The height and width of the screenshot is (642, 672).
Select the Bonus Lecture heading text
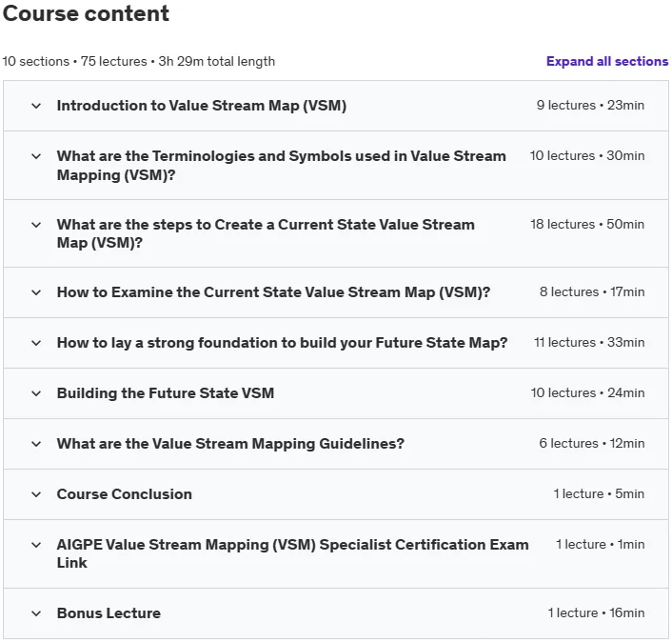[x=109, y=613]
